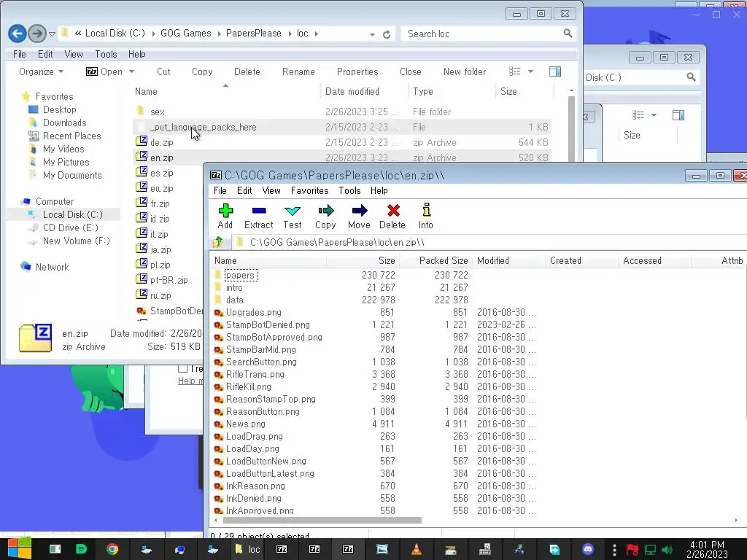Open view dropdown arrow in background Explorer window
The height and width of the screenshot is (560, 747).
point(654,114)
